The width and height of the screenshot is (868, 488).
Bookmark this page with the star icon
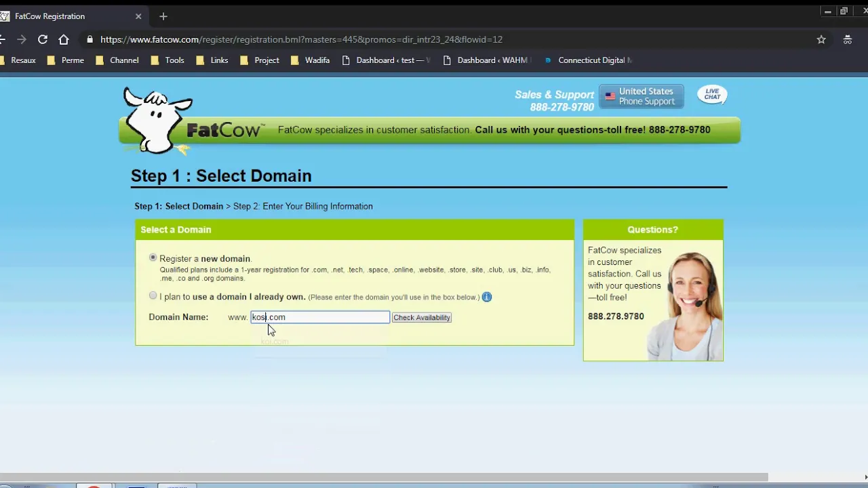pyautogui.click(x=821, y=39)
